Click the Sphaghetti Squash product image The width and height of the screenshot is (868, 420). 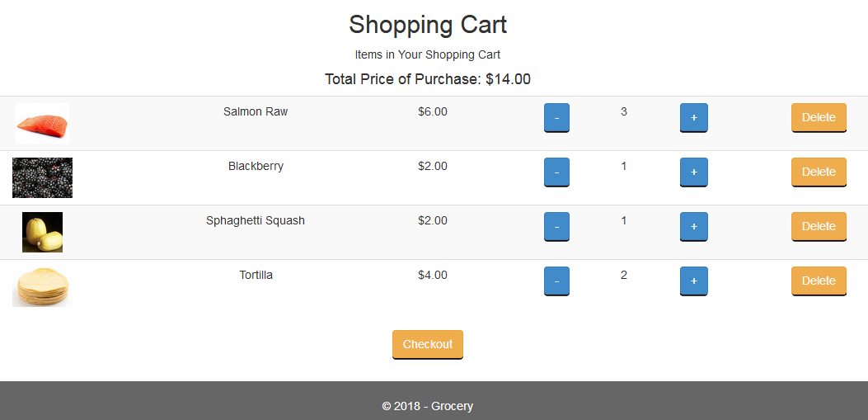[42, 232]
